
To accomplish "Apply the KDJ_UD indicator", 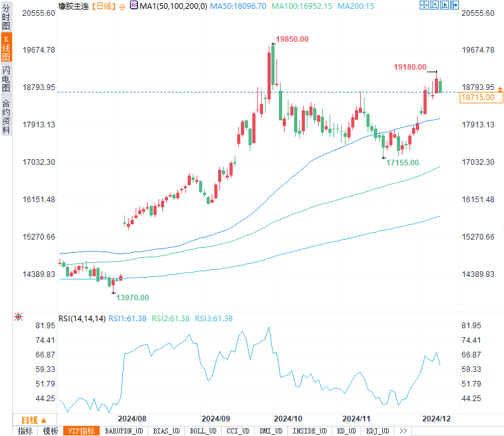I will pyautogui.click(x=377, y=431).
